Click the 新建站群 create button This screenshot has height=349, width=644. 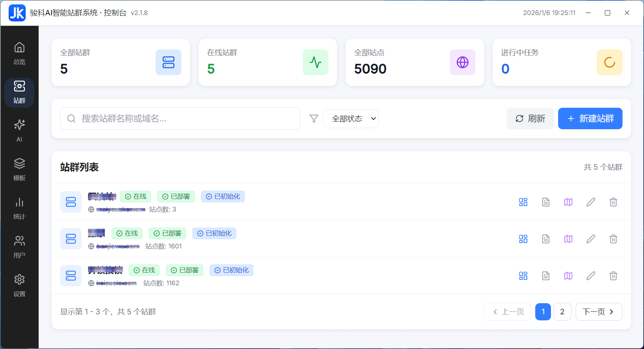pyautogui.click(x=590, y=118)
